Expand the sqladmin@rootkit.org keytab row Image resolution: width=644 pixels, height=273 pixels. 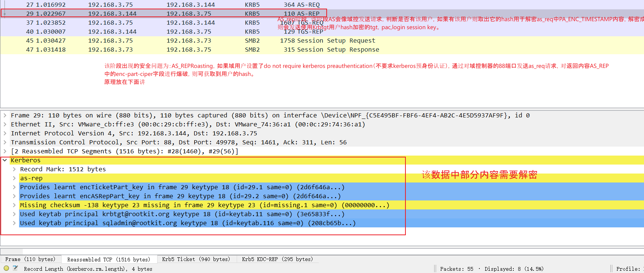[x=14, y=223]
